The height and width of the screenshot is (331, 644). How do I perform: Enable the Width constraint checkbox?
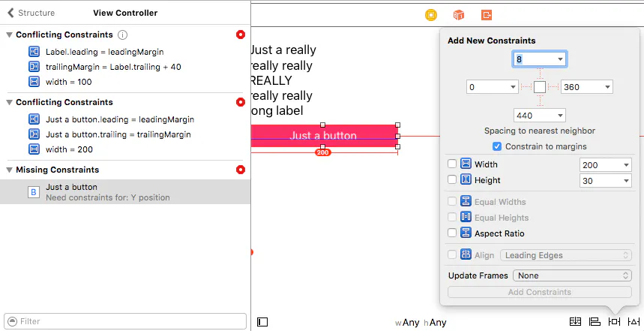[452, 164]
